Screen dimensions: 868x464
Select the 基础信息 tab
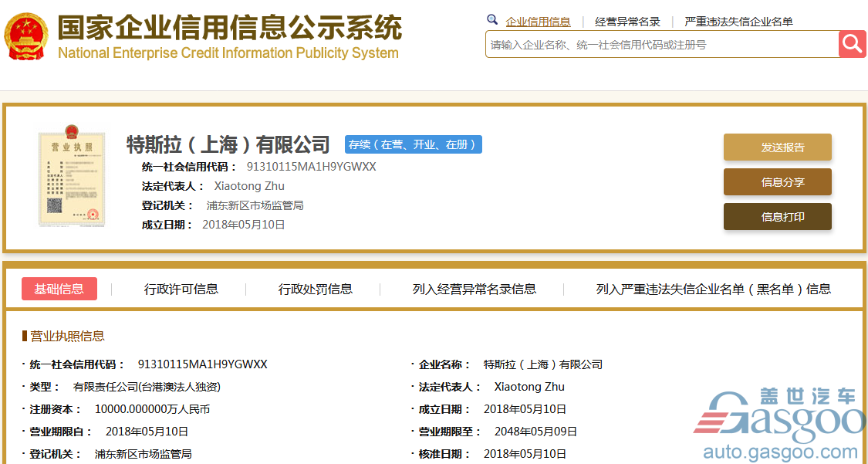click(59, 289)
